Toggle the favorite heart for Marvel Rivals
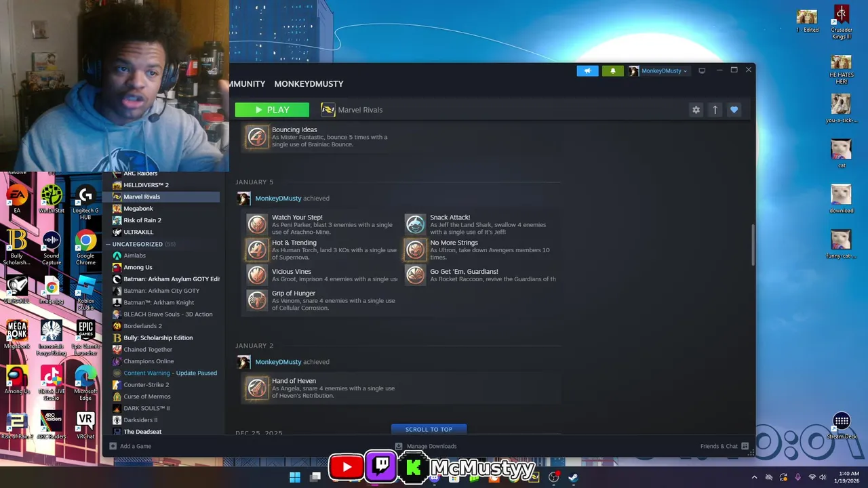Viewport: 868px width, 488px height. coord(734,110)
